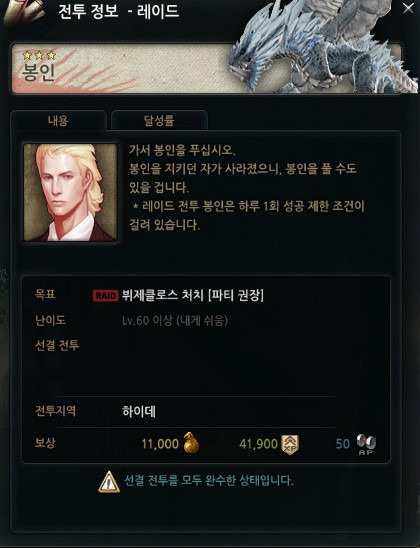This screenshot has width=420, height=548.
Task: Click the three-star difficulty rating
Action: tap(39, 55)
